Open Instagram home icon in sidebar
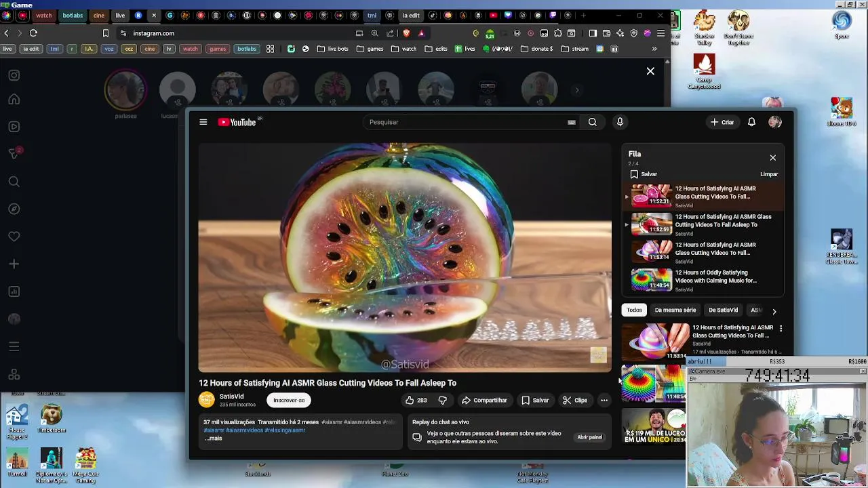Image resolution: width=868 pixels, height=488 pixels. pos(14,100)
